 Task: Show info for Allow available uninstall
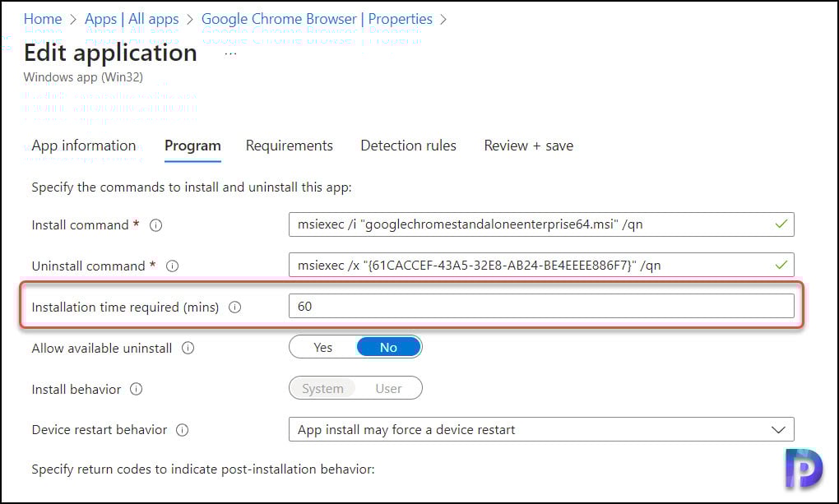188,349
